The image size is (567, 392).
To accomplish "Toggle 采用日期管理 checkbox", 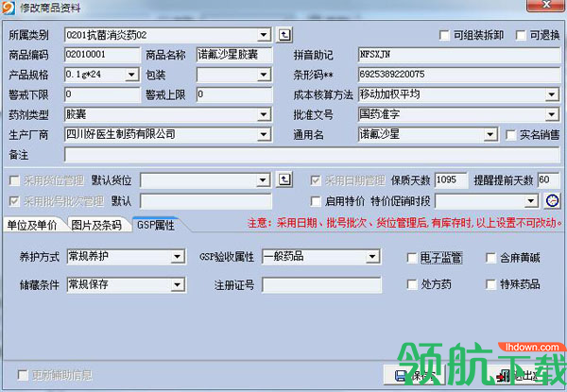I will [x=316, y=180].
